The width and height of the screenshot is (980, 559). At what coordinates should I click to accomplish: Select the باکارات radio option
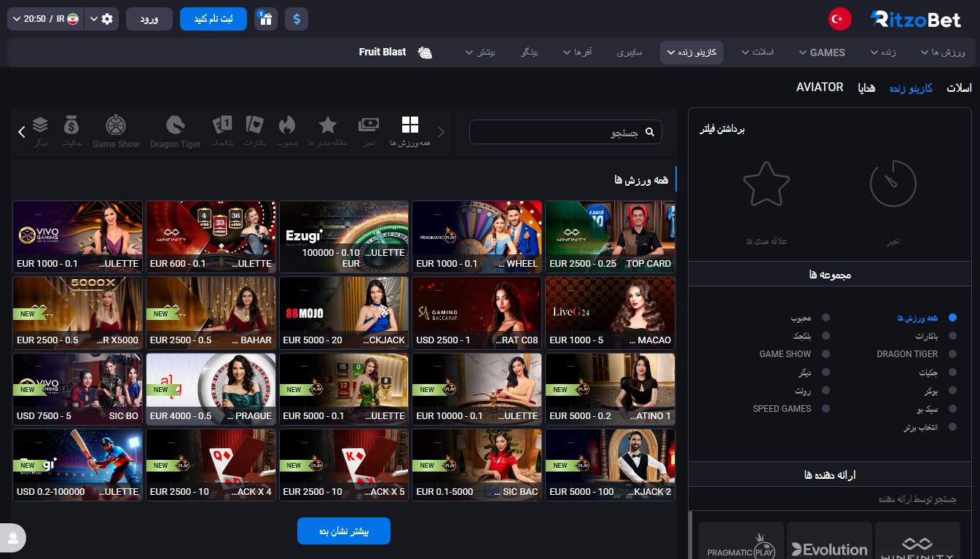[x=952, y=336]
